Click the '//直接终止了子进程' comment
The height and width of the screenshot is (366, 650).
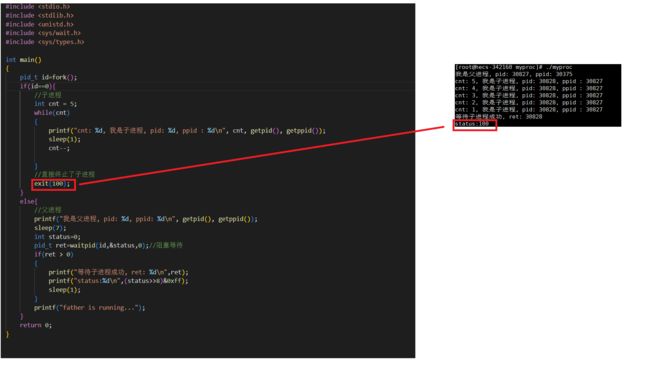coord(64,174)
